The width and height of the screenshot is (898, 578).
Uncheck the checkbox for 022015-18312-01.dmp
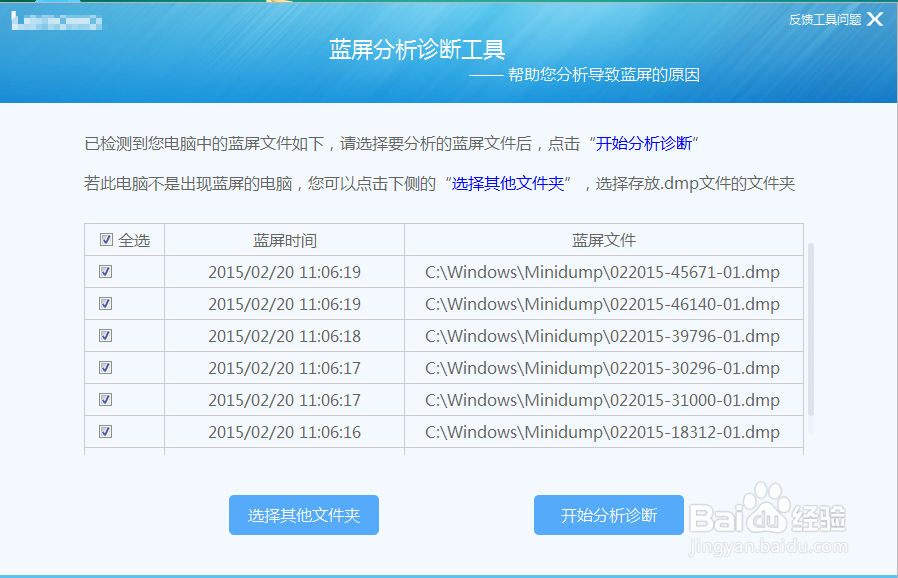coord(105,431)
